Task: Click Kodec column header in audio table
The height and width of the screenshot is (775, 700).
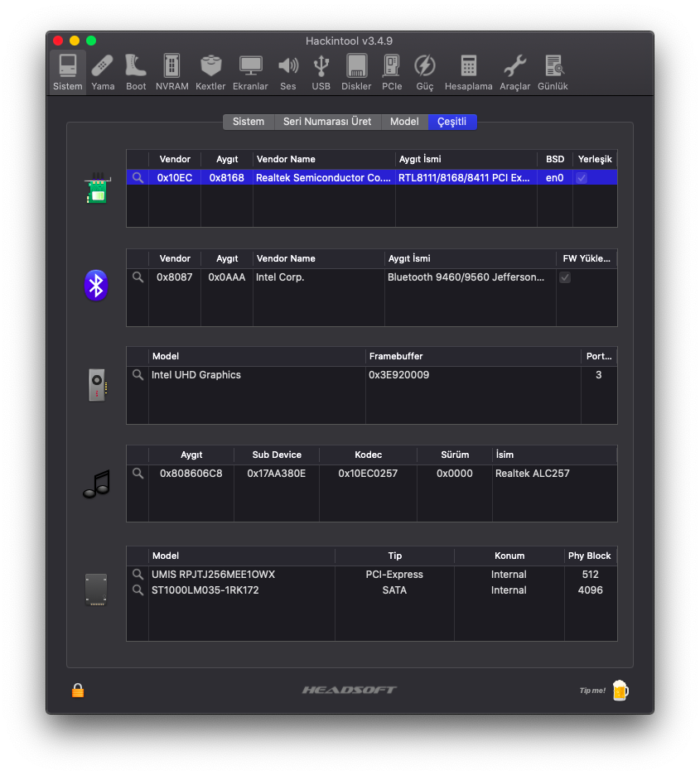Action: pos(369,455)
